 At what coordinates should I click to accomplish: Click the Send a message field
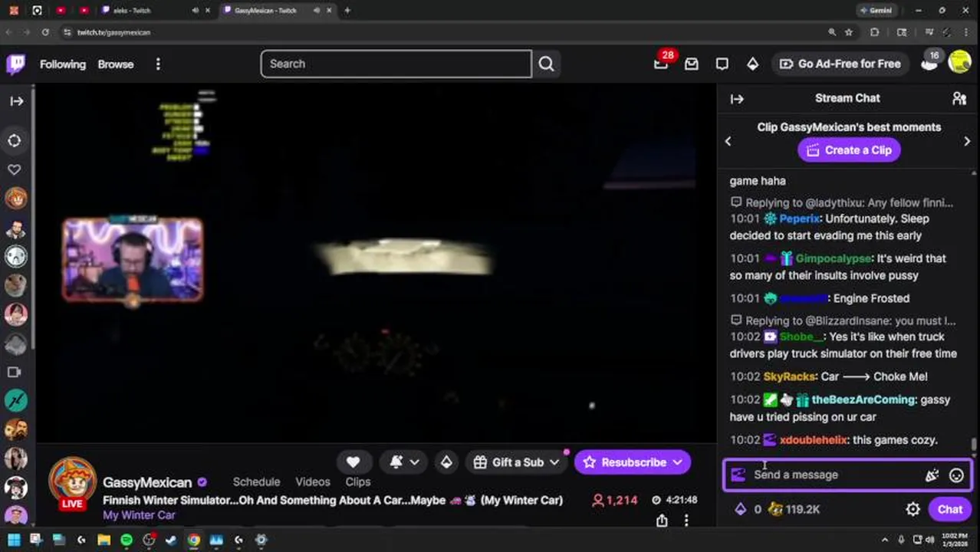click(x=836, y=475)
